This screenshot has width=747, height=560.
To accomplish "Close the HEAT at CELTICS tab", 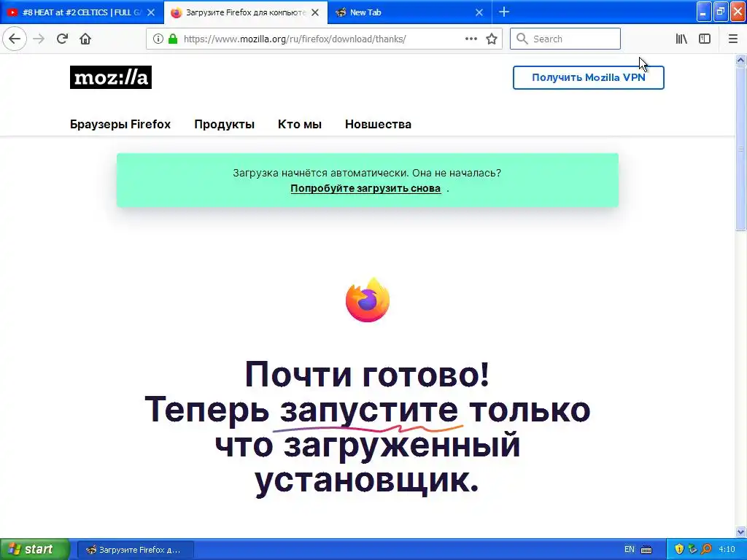I will (x=151, y=12).
